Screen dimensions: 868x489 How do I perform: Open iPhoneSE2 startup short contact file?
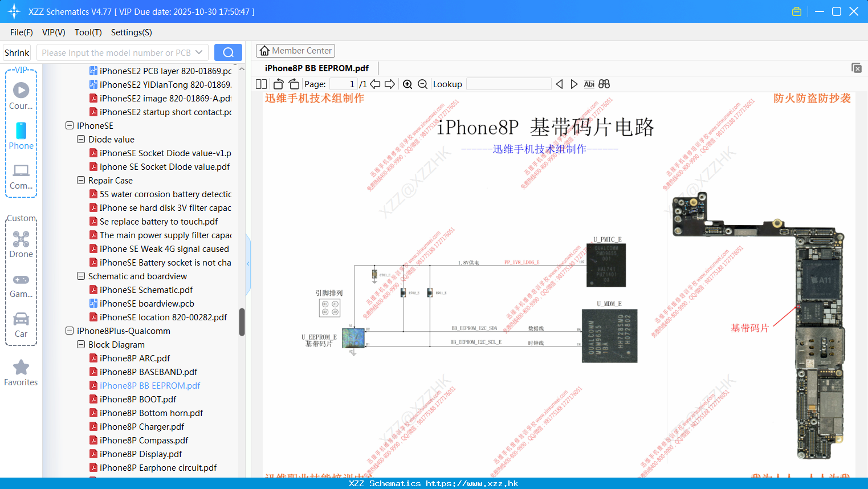pos(160,112)
